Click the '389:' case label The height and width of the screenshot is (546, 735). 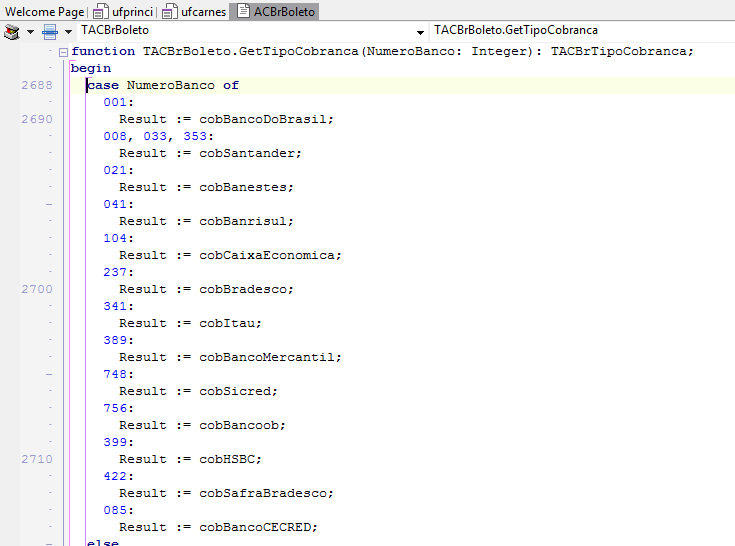click(119, 340)
